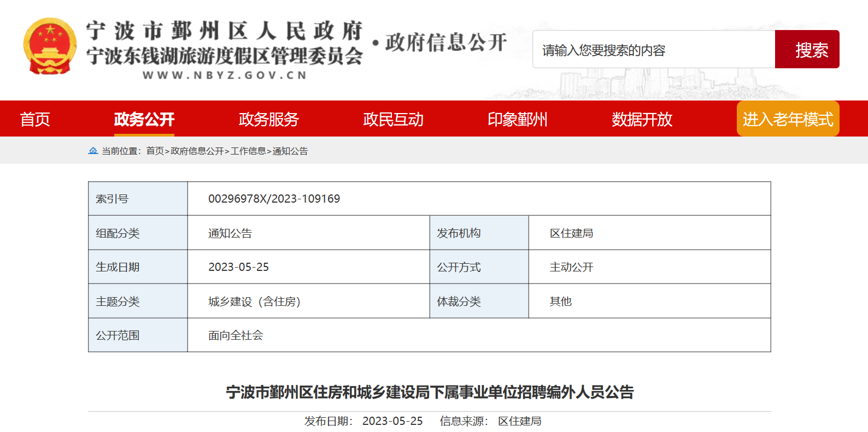Click the 通知公告 value in the table

(x=230, y=233)
